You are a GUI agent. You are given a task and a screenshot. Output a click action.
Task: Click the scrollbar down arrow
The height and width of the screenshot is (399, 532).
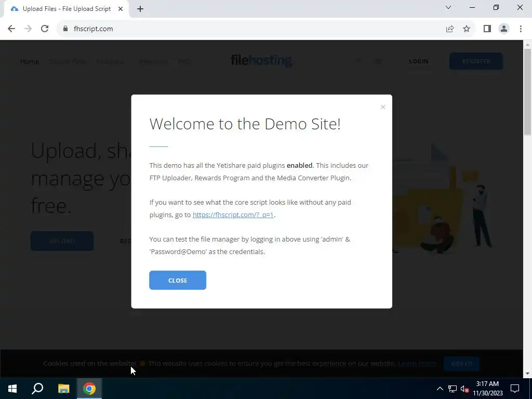(x=527, y=374)
